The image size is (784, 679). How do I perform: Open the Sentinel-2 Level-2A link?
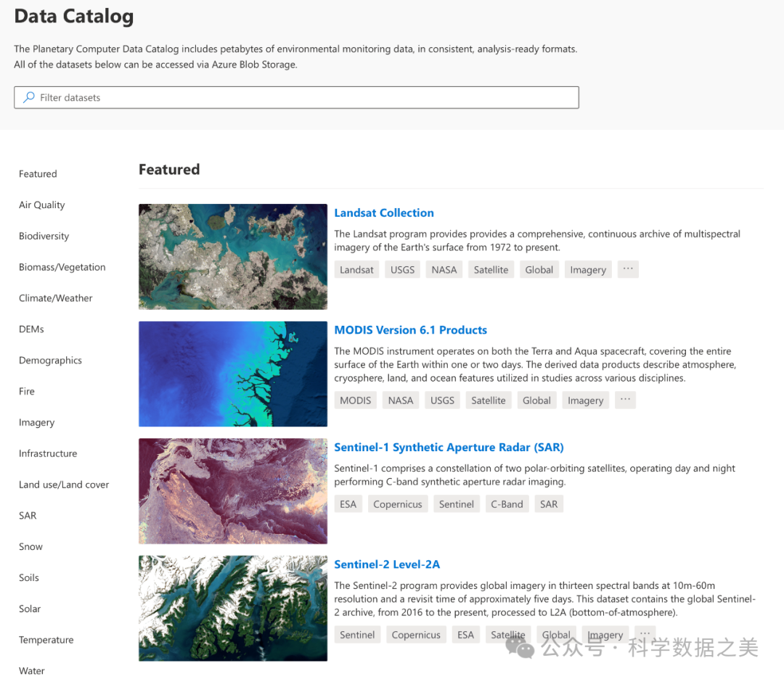[387, 564]
